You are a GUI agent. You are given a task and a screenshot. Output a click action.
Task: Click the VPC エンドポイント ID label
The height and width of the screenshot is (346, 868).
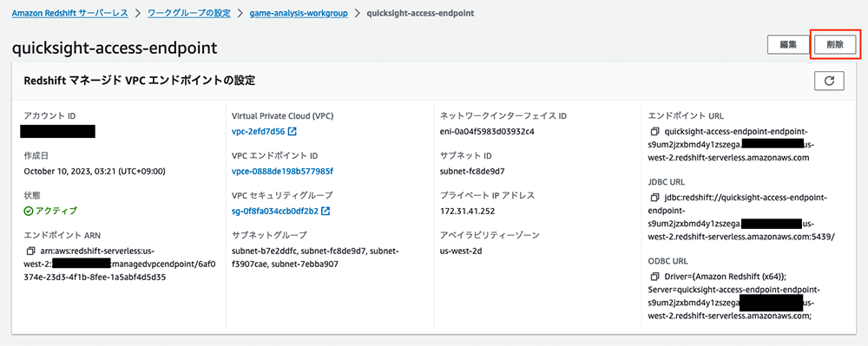[274, 156]
